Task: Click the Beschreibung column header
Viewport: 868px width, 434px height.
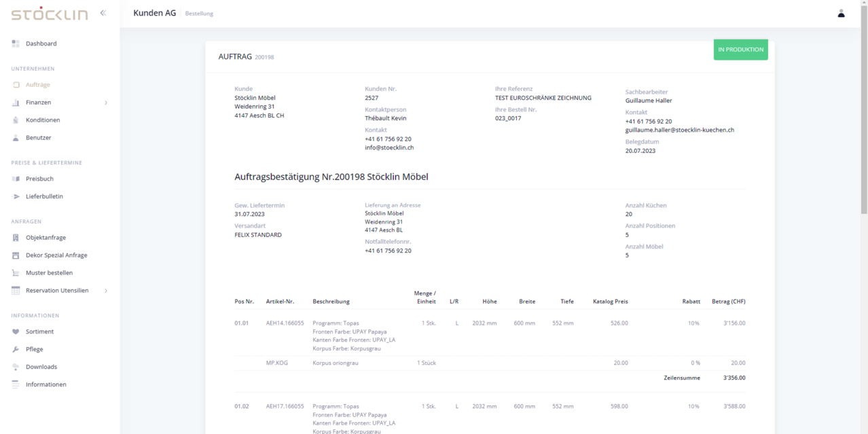Action: point(331,302)
